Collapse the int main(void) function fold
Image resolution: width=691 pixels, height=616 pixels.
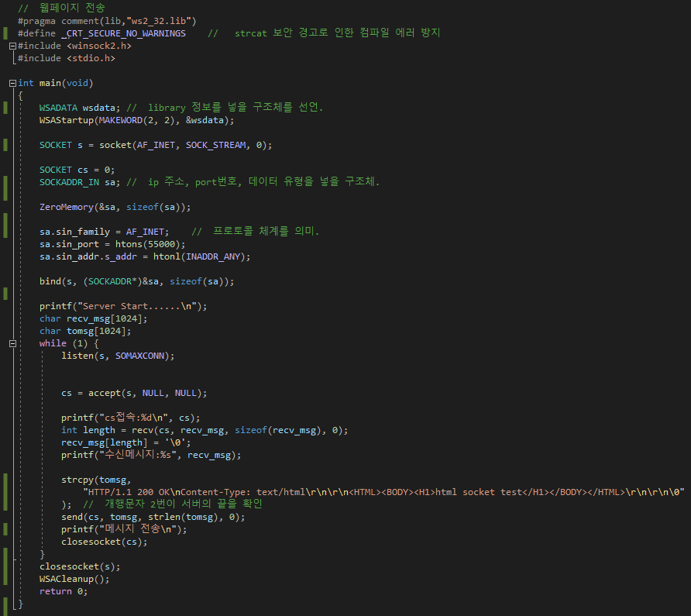pos(12,83)
